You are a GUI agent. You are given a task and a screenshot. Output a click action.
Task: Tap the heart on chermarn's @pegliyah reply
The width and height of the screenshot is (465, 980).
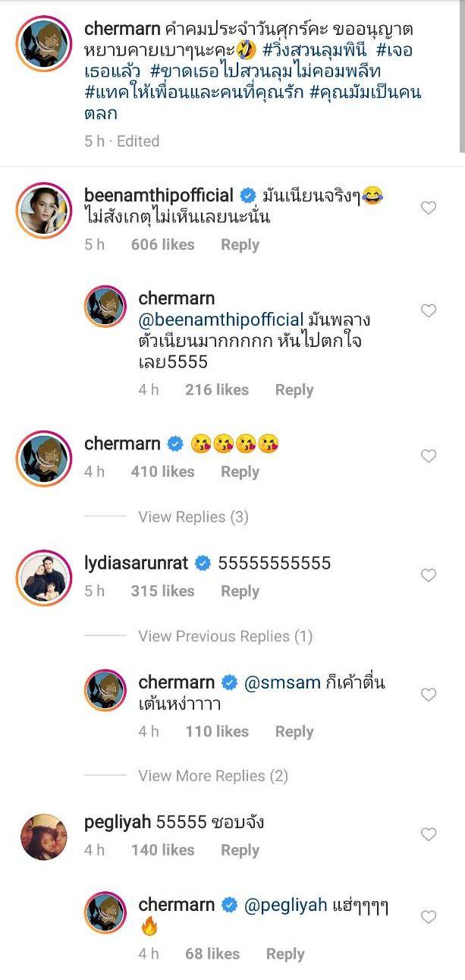point(429,917)
